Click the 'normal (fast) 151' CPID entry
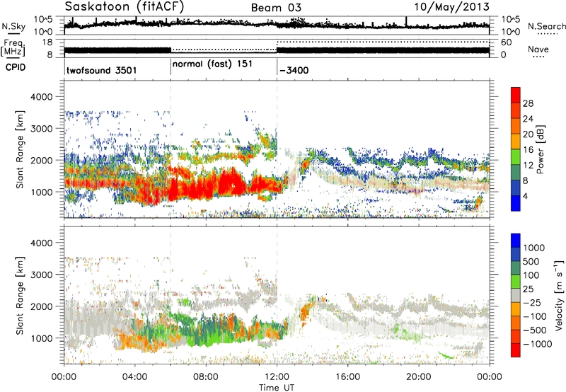This screenshot has width=566, height=392. [212, 64]
